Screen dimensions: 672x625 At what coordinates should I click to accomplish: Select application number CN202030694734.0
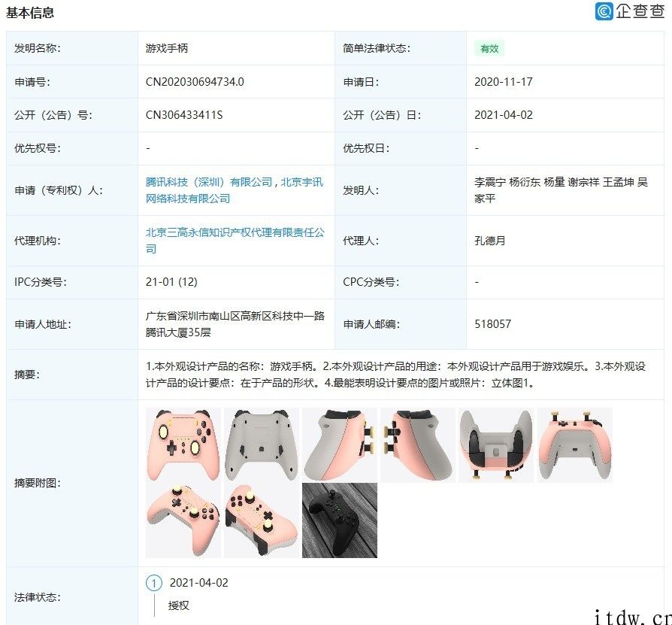pos(195,82)
